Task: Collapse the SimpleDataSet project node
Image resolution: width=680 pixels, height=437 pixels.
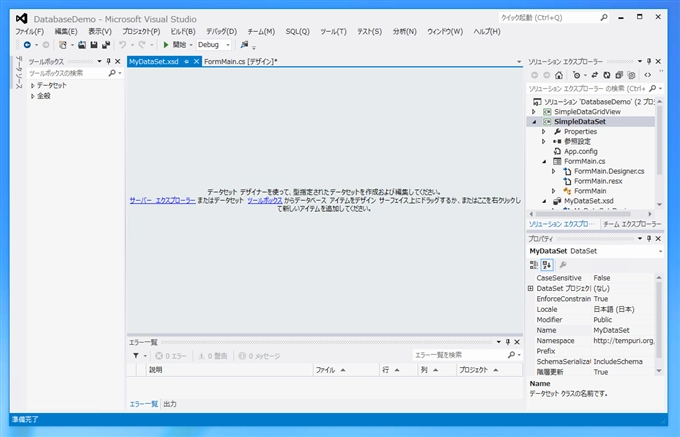Action: [x=534, y=122]
